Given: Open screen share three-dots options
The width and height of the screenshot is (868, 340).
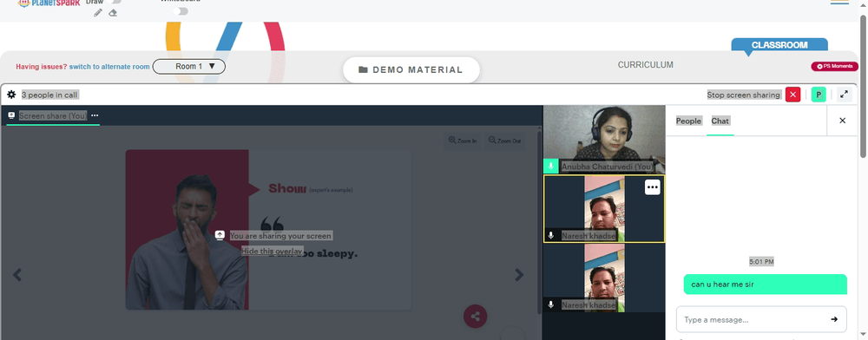Looking at the screenshot, I should point(95,115).
